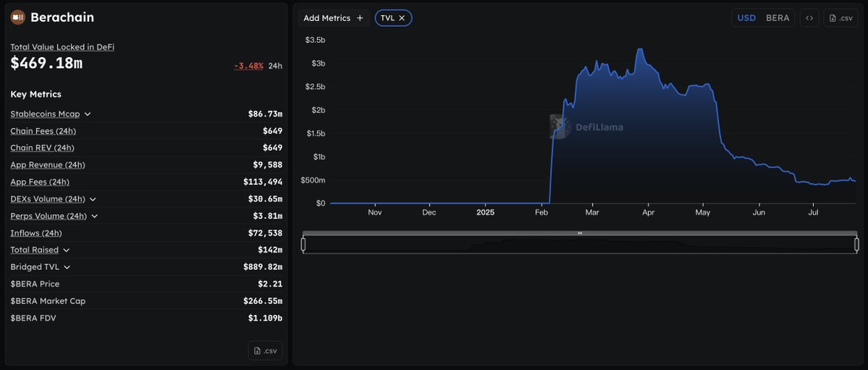Viewport: 868px width, 370px height.
Task: Click the Chain Fees (24h) label
Action: click(x=43, y=131)
